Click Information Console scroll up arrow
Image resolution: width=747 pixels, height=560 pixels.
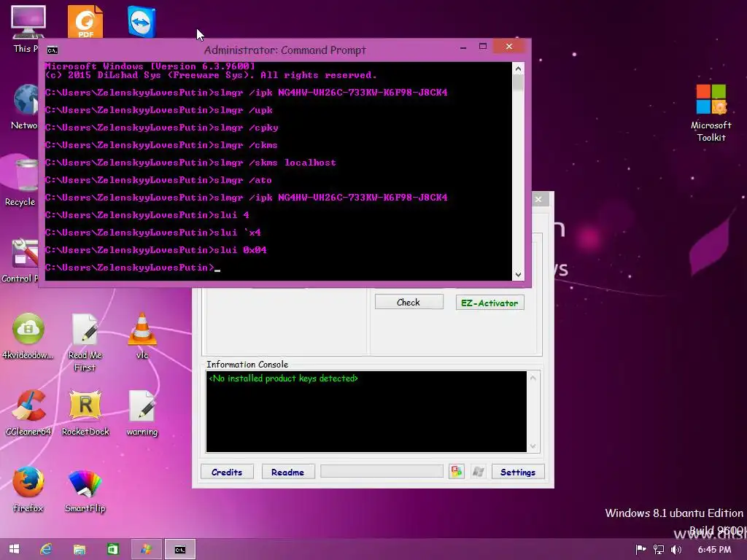pos(533,378)
